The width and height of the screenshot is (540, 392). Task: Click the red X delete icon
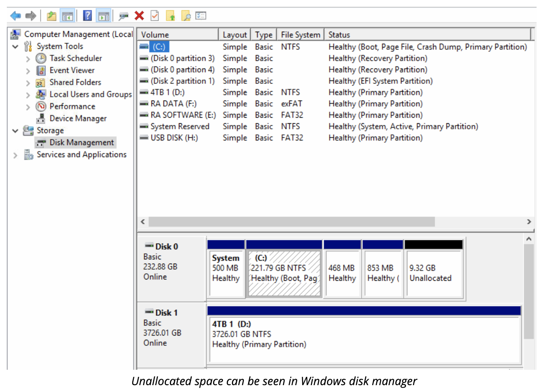pyautogui.click(x=139, y=16)
